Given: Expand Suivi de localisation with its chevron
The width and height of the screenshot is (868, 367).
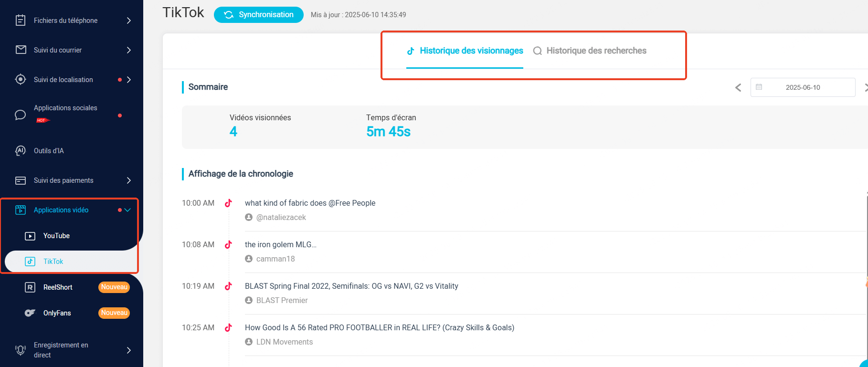Looking at the screenshot, I should [129, 79].
